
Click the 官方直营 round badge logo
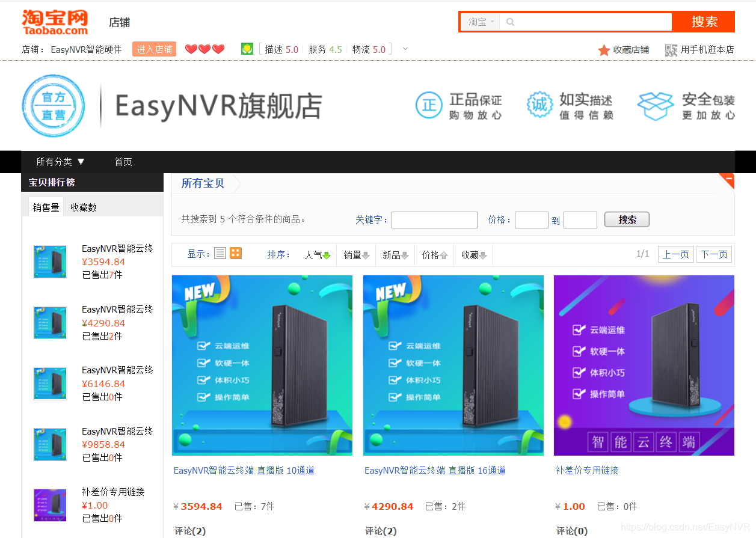pyautogui.click(x=54, y=106)
